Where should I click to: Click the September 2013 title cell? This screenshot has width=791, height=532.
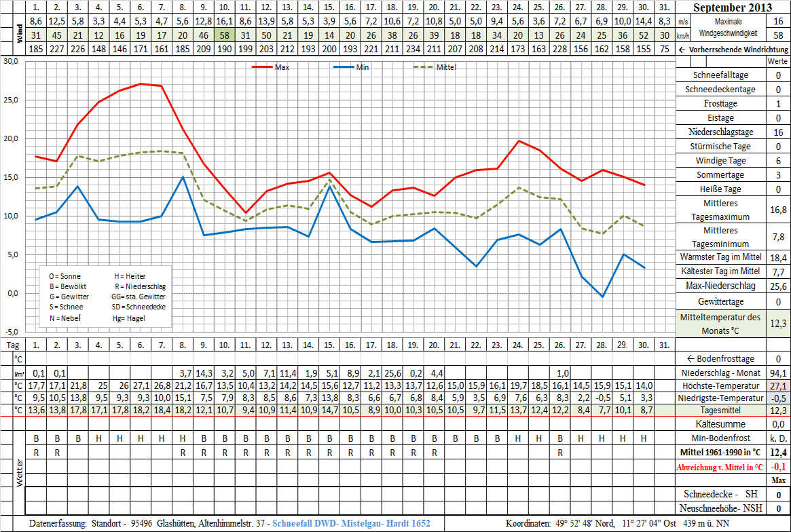pyautogui.click(x=733, y=7)
